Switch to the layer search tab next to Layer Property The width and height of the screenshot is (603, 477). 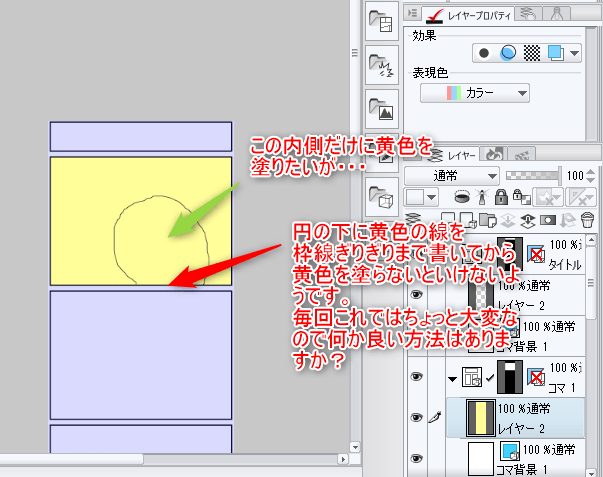tap(528, 14)
